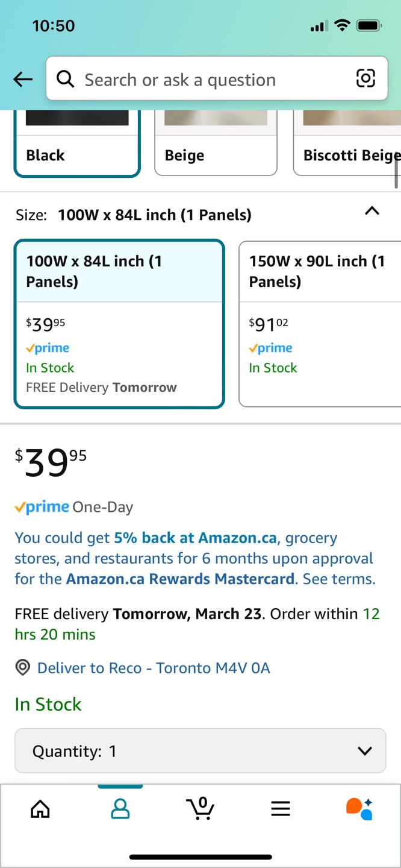Tap the back arrow icon
This screenshot has height=868, width=401.
[x=23, y=79]
